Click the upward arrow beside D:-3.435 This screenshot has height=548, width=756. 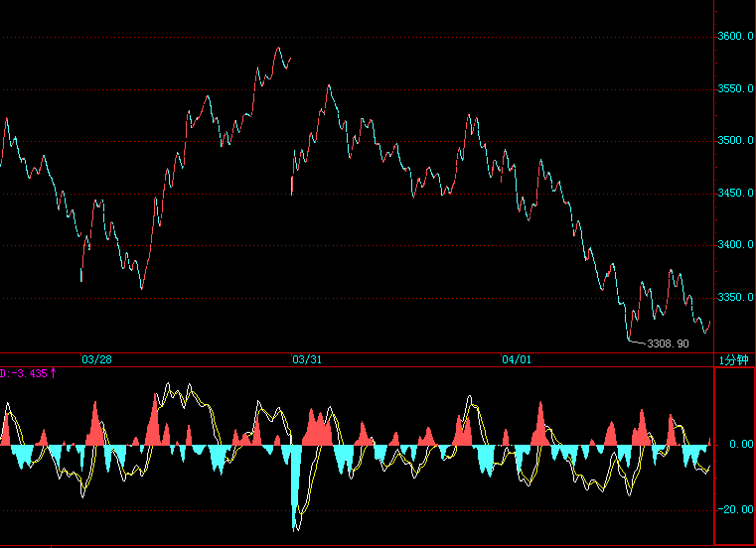point(54,373)
